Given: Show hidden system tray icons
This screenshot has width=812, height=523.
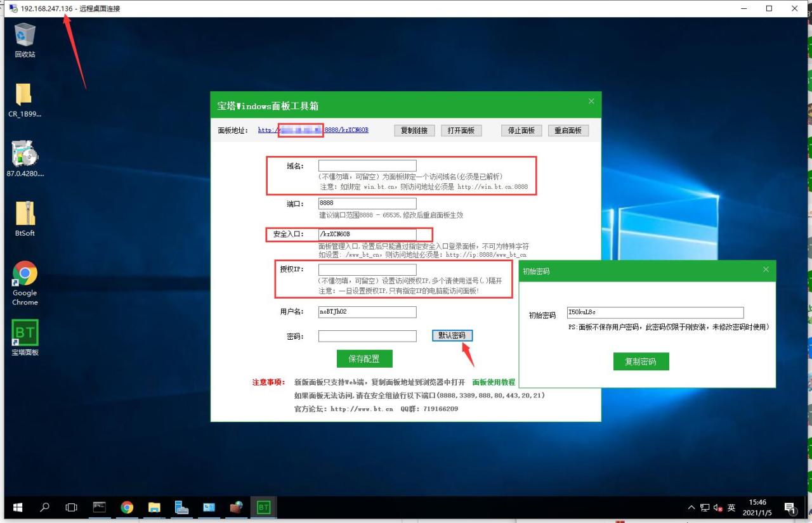Looking at the screenshot, I should coord(691,508).
